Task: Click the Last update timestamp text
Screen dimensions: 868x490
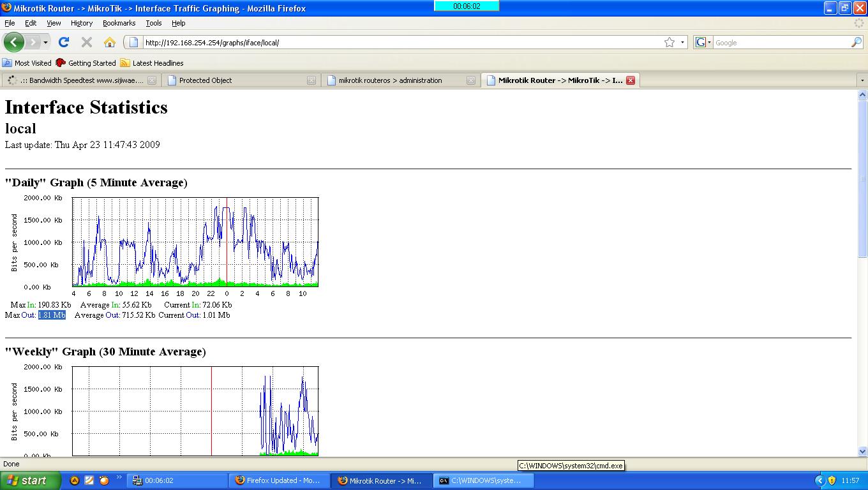Action: (82, 145)
